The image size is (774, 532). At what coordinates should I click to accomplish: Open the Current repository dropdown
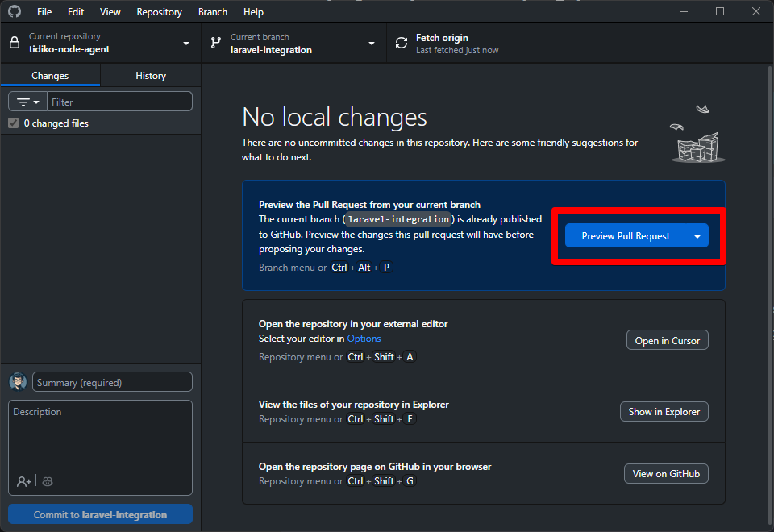click(185, 43)
